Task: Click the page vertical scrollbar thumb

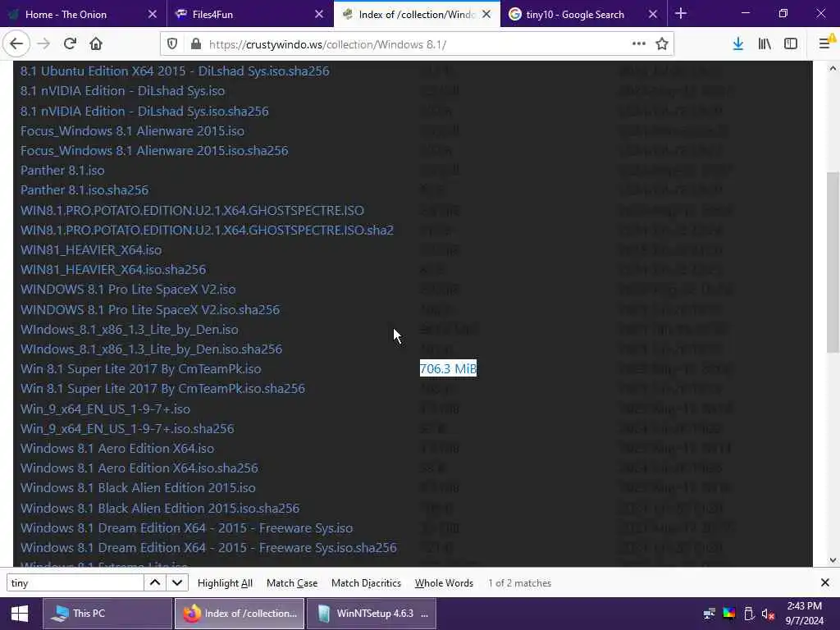Action: pos(833,262)
